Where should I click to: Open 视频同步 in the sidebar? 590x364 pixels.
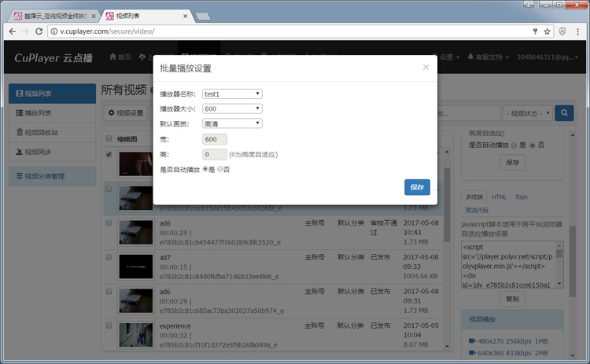[38, 151]
